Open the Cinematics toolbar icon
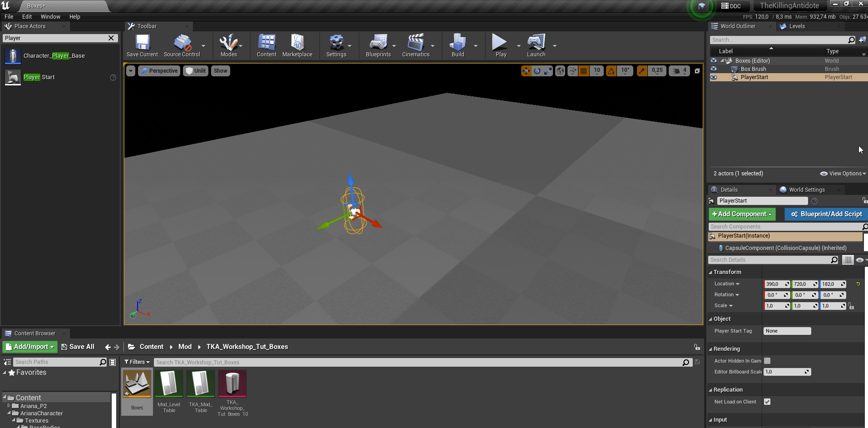 (415, 45)
